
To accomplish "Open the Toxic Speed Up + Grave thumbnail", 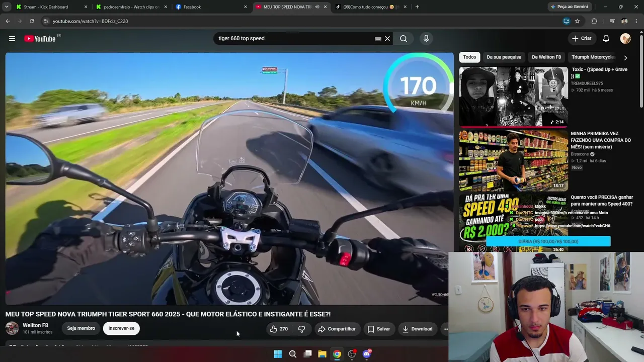I will [513, 97].
